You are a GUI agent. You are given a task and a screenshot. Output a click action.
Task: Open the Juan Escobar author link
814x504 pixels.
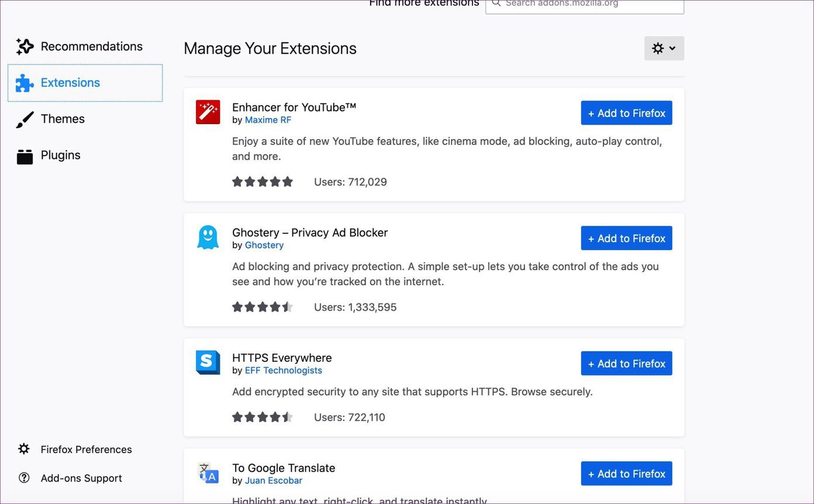pyautogui.click(x=274, y=481)
